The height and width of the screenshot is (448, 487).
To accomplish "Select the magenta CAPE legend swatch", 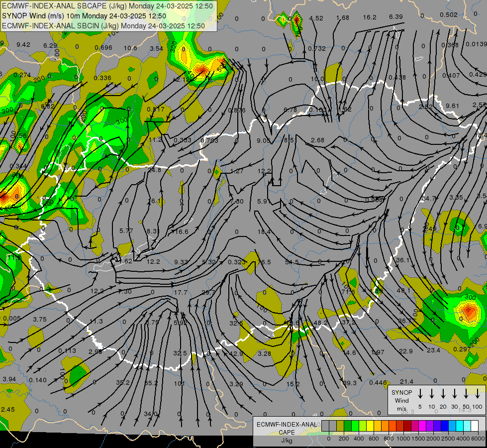I will (422, 426).
